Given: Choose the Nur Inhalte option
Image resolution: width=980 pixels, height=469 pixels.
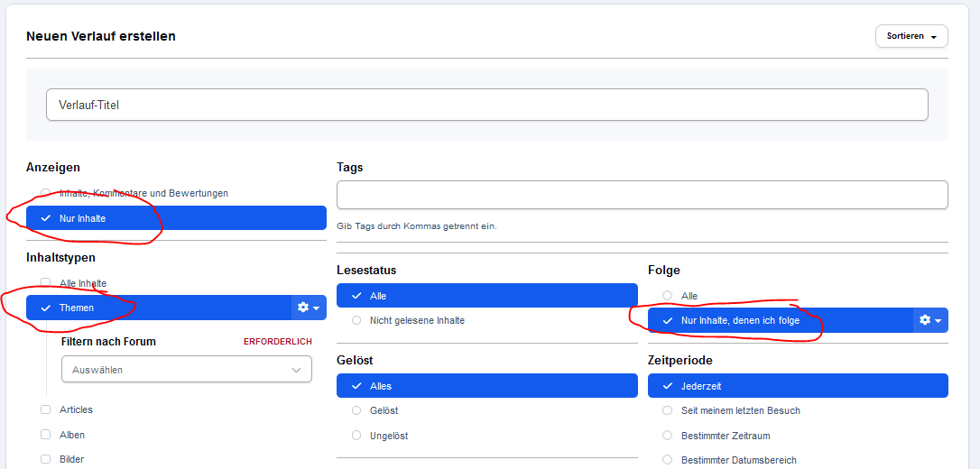Looking at the screenshot, I should (176, 218).
